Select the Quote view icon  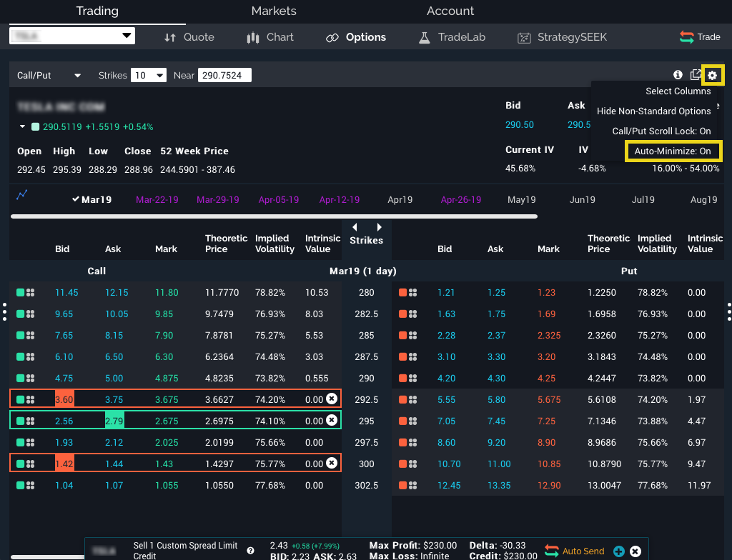[x=189, y=37]
